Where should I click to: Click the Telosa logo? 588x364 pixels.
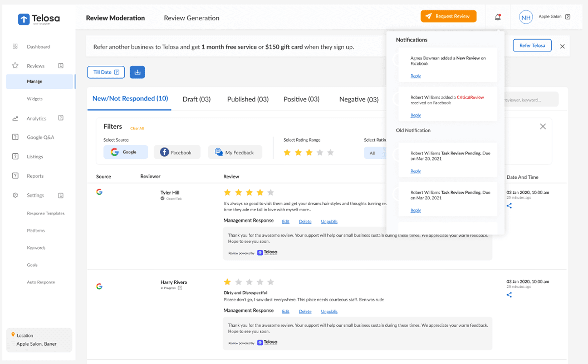pyautogui.click(x=39, y=19)
